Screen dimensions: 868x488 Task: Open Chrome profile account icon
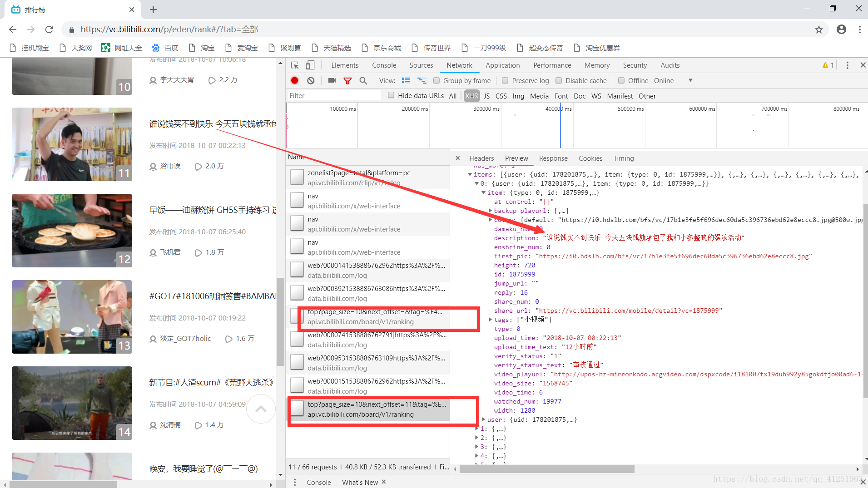pos(842,30)
